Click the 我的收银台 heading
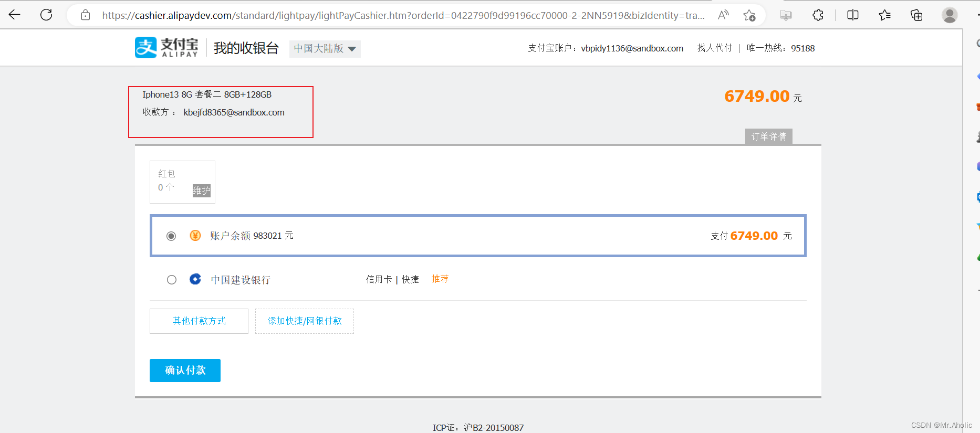The width and height of the screenshot is (980, 433). [x=246, y=48]
